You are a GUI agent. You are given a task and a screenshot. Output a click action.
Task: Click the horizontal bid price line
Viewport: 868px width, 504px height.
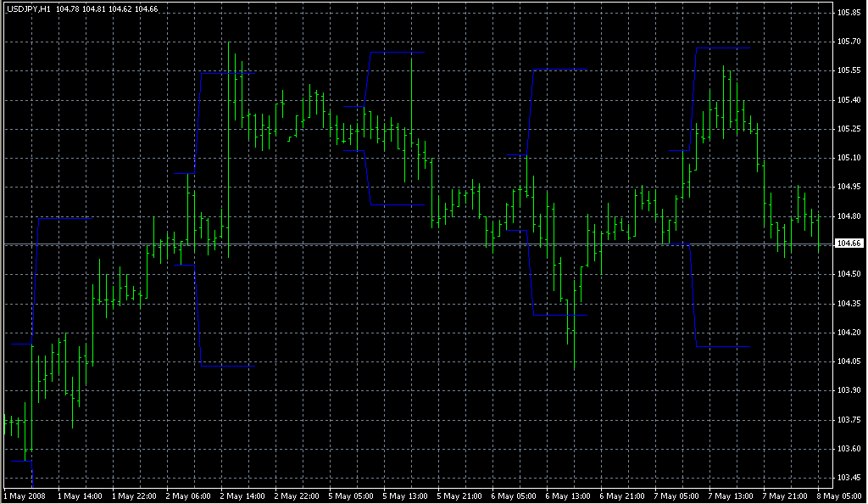pos(419,244)
